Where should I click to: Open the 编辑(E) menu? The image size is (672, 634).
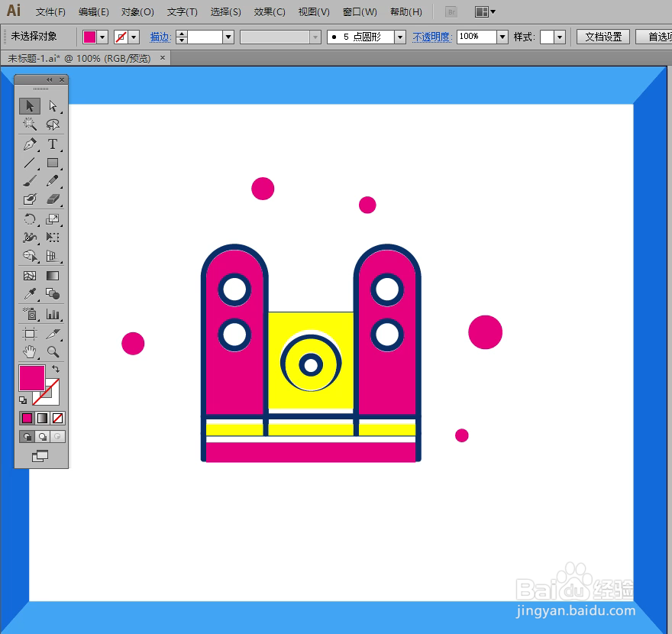pos(93,12)
